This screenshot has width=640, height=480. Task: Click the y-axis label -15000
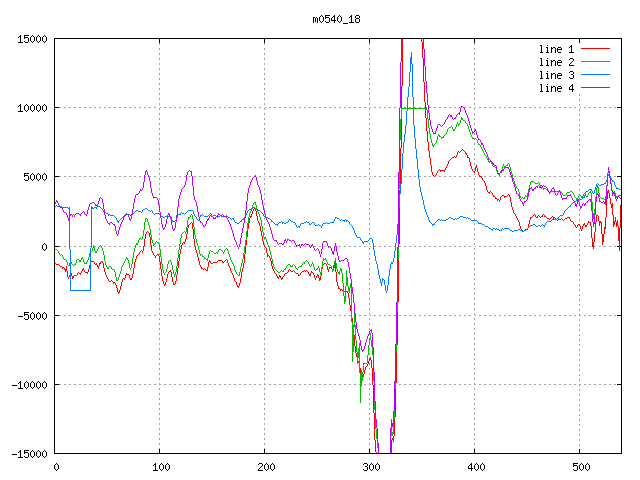tap(29, 453)
